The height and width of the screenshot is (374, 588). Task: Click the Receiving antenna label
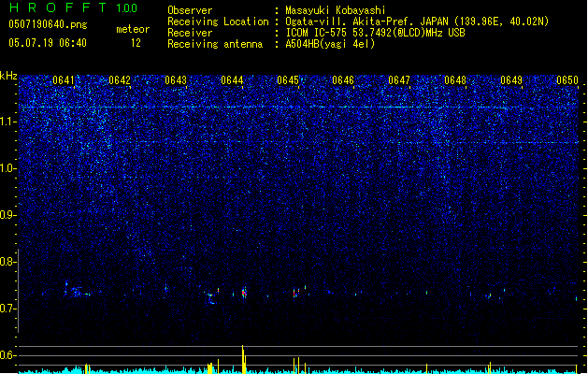click(215, 44)
